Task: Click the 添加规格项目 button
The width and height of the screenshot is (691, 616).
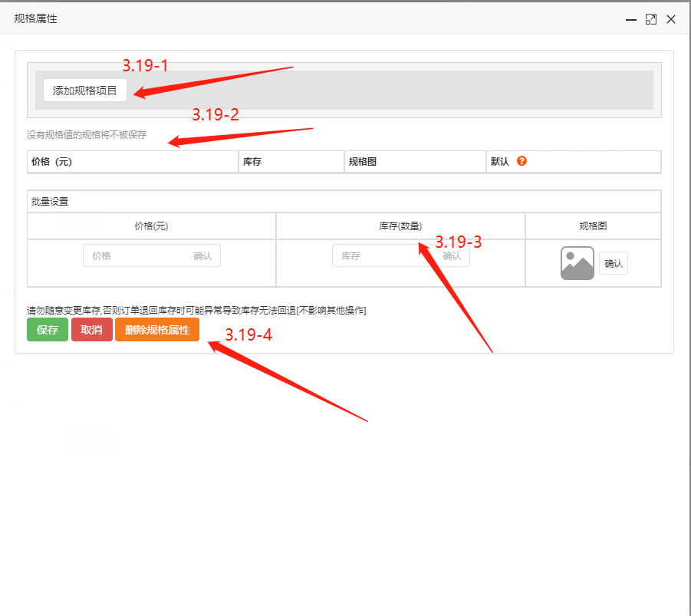Action: click(x=85, y=91)
